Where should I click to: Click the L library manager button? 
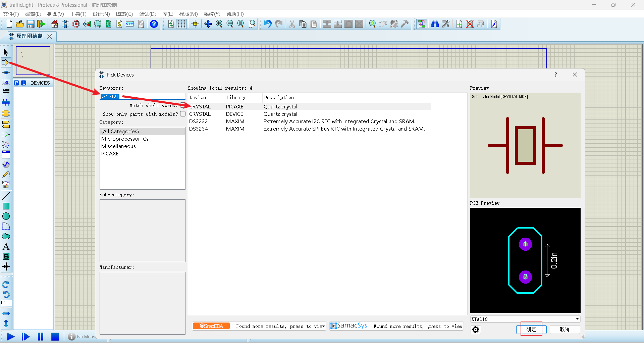[23, 83]
